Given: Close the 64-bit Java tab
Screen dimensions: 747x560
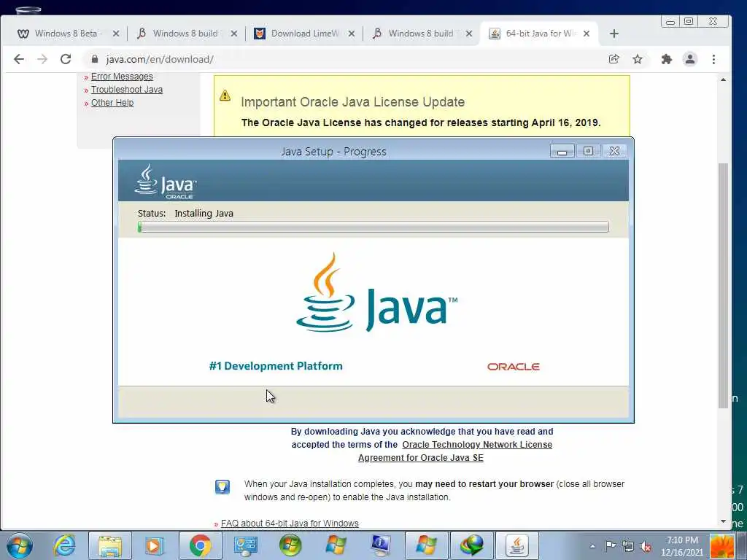Looking at the screenshot, I should coord(587,34).
